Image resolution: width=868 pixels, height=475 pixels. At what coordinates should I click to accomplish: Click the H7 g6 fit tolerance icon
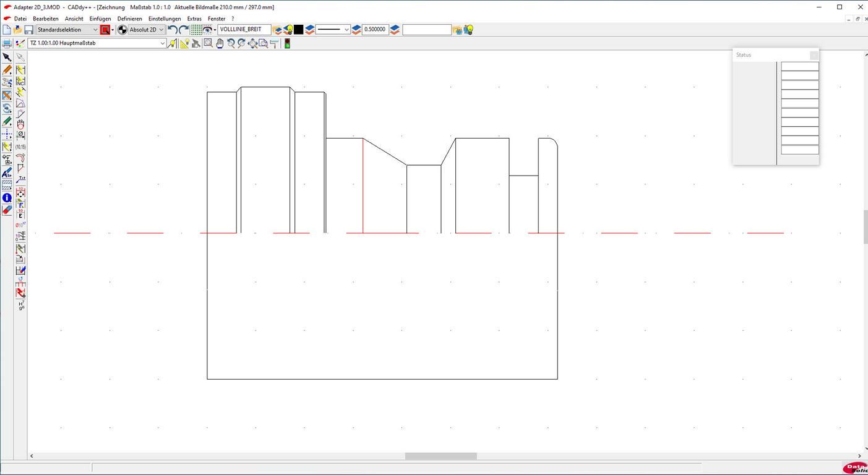point(20,304)
